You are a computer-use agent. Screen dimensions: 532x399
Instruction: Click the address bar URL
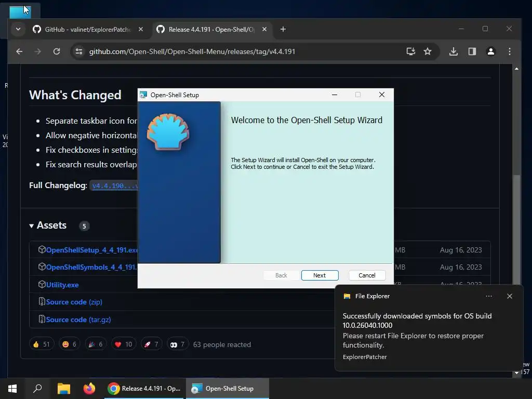[x=192, y=51]
